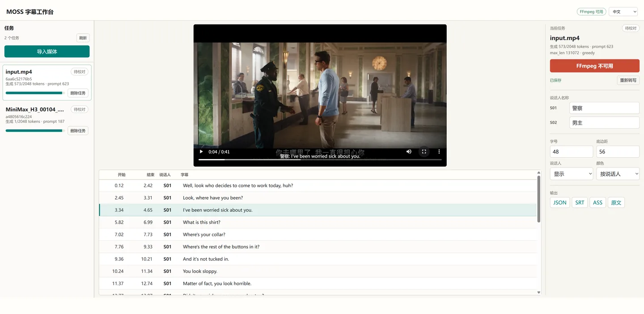The width and height of the screenshot is (644, 314).
Task: Select subtitle row 'Well, look who decides to come'
Action: click(318, 185)
